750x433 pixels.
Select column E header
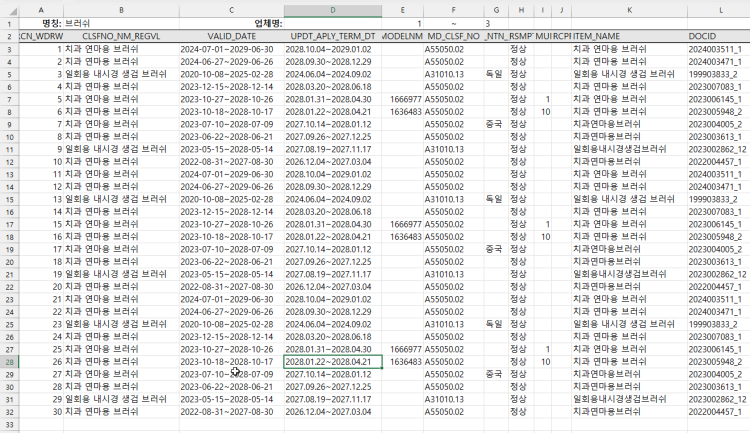pyautogui.click(x=402, y=10)
